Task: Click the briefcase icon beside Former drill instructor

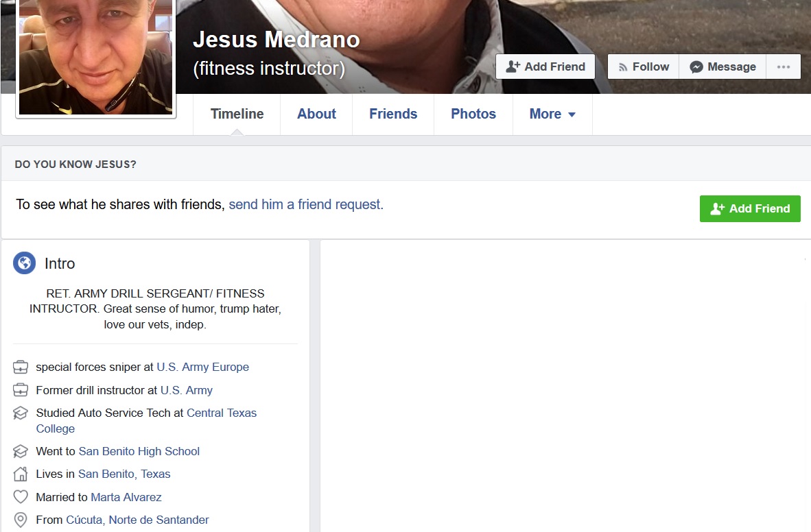Action: pyautogui.click(x=21, y=390)
